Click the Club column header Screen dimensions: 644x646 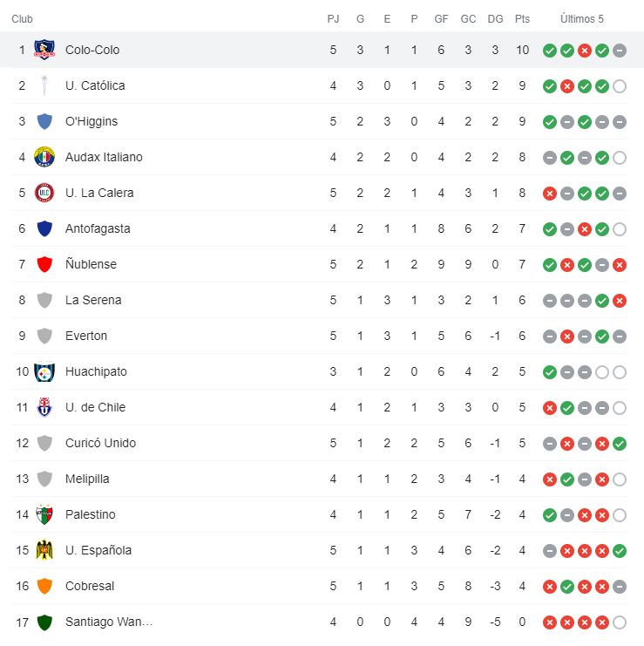[x=23, y=19]
